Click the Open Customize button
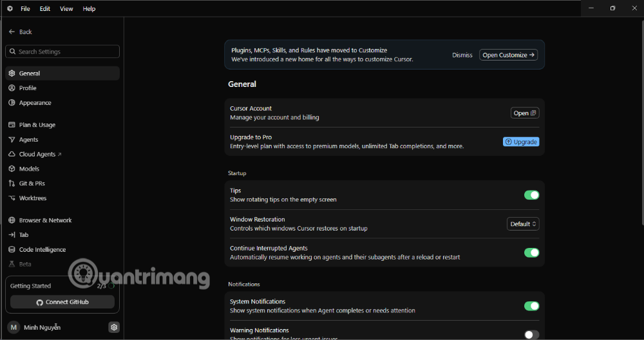 coord(509,55)
